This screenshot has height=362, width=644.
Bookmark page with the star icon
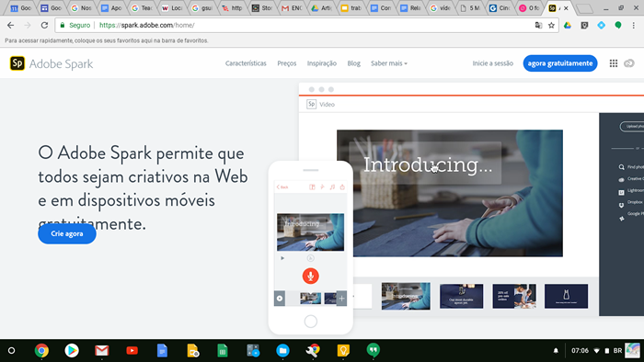[551, 26]
